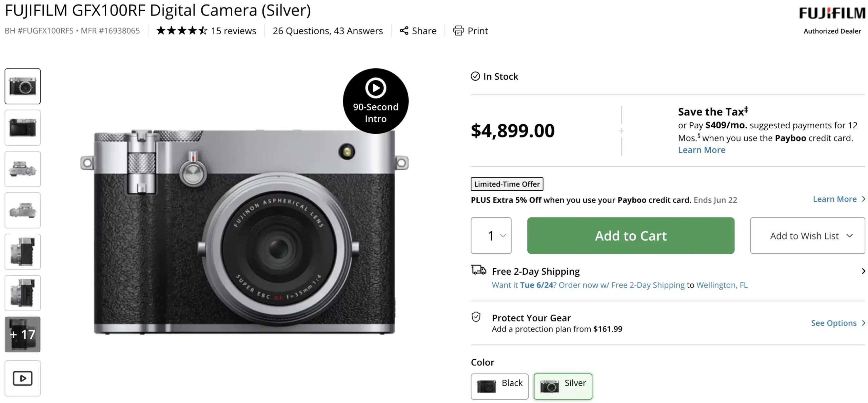Click the FUJIFILM brand logo
This screenshot has width=868, height=403.
click(x=832, y=14)
